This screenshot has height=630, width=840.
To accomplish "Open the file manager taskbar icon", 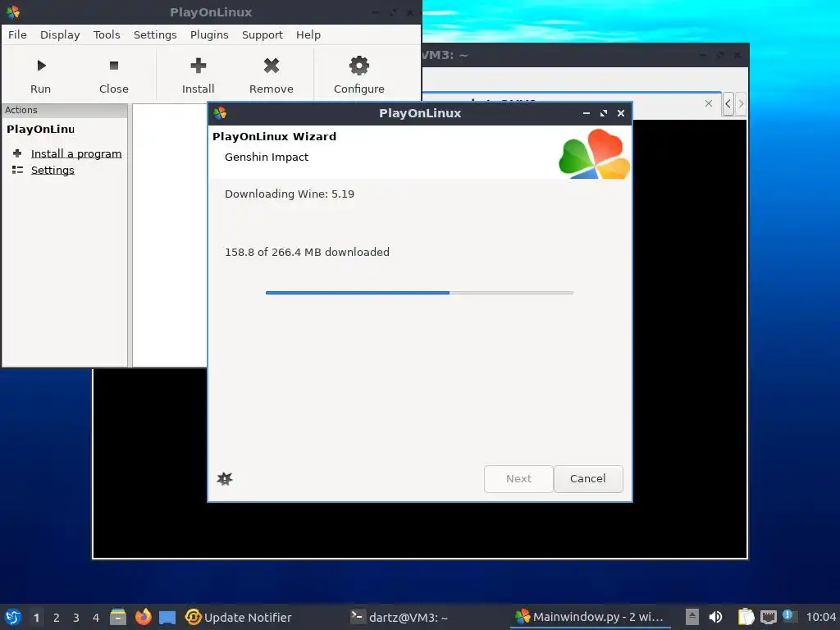I will (x=118, y=617).
